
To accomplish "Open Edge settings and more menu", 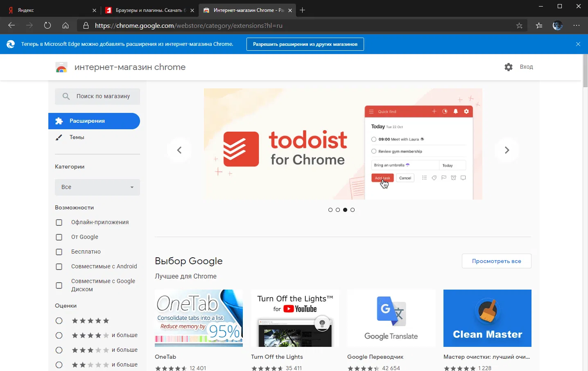I will [x=577, y=25].
